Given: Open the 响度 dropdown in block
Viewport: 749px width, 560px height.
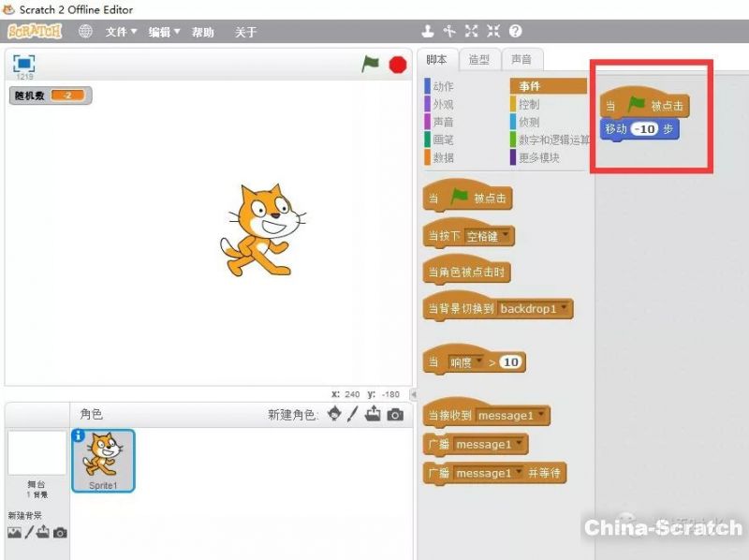Looking at the screenshot, I should click(478, 362).
